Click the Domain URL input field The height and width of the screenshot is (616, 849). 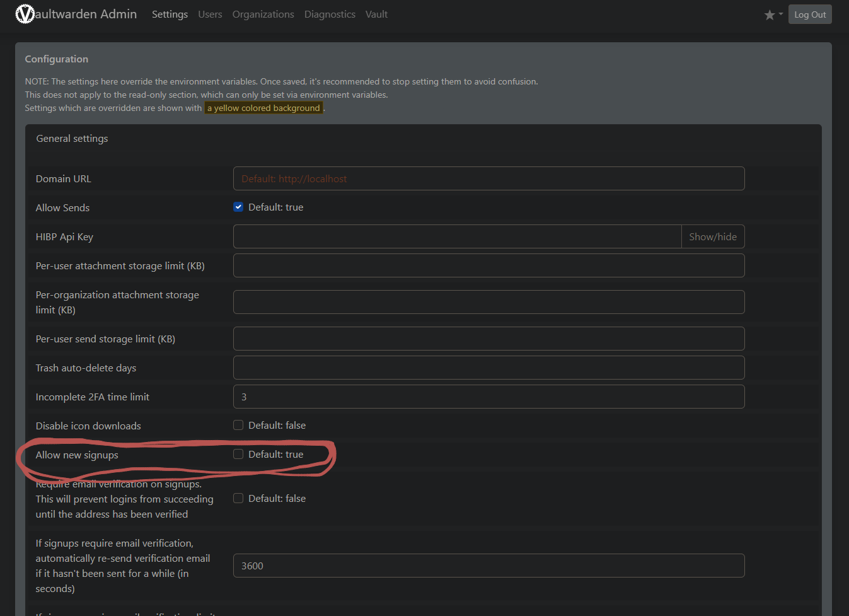tap(488, 179)
